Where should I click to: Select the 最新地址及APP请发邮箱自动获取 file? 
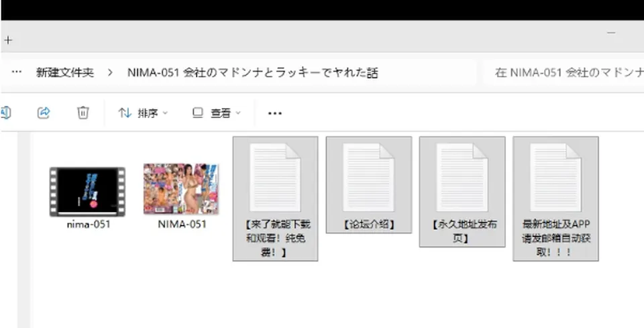tap(555, 199)
